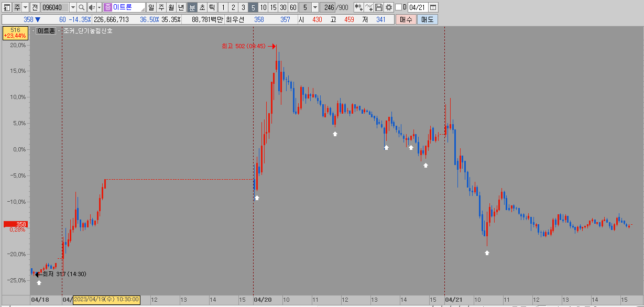Click the open price value 430
This screenshot has width=644, height=307.
point(317,19)
